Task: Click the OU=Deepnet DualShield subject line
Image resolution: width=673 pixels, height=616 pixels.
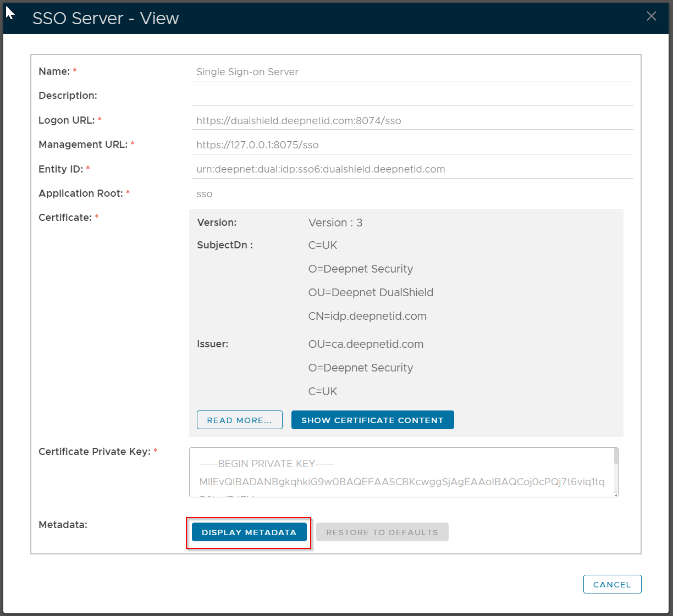Action: coord(371,293)
